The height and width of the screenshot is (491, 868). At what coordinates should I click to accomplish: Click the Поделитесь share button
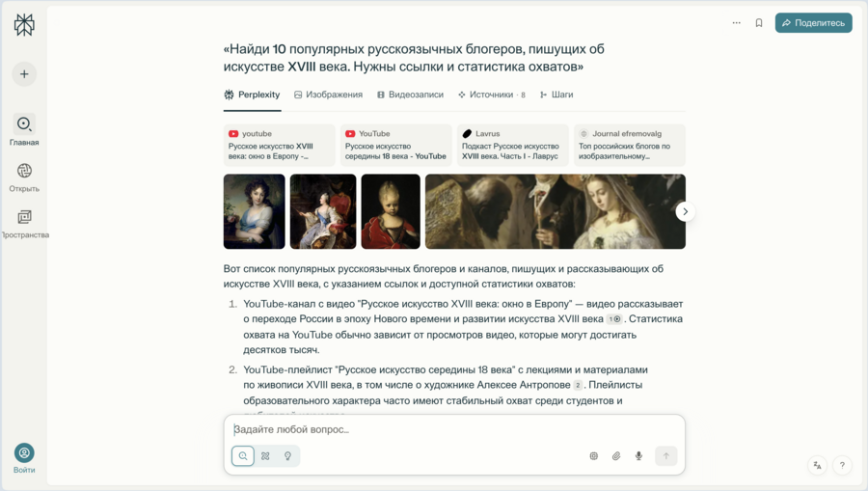pyautogui.click(x=813, y=23)
